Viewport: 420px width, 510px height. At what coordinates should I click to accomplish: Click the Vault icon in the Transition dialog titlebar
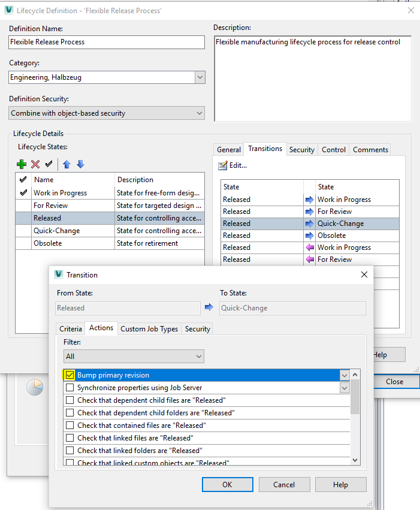58,274
